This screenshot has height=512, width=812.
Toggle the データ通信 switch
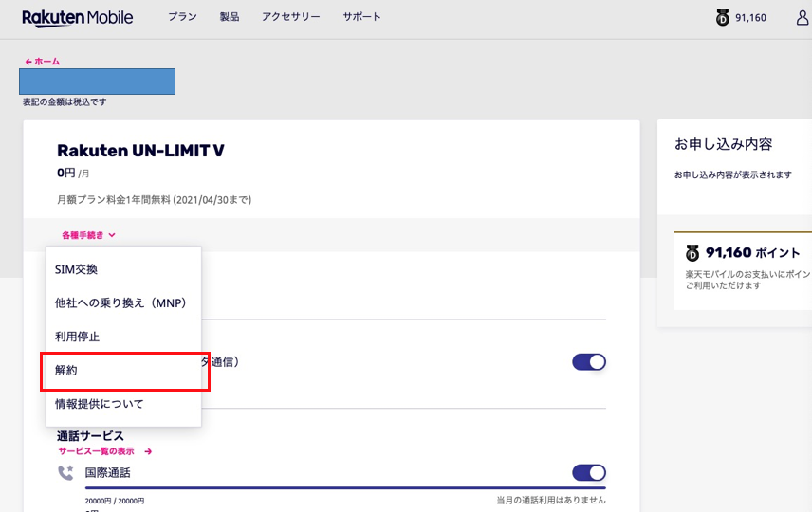point(589,362)
